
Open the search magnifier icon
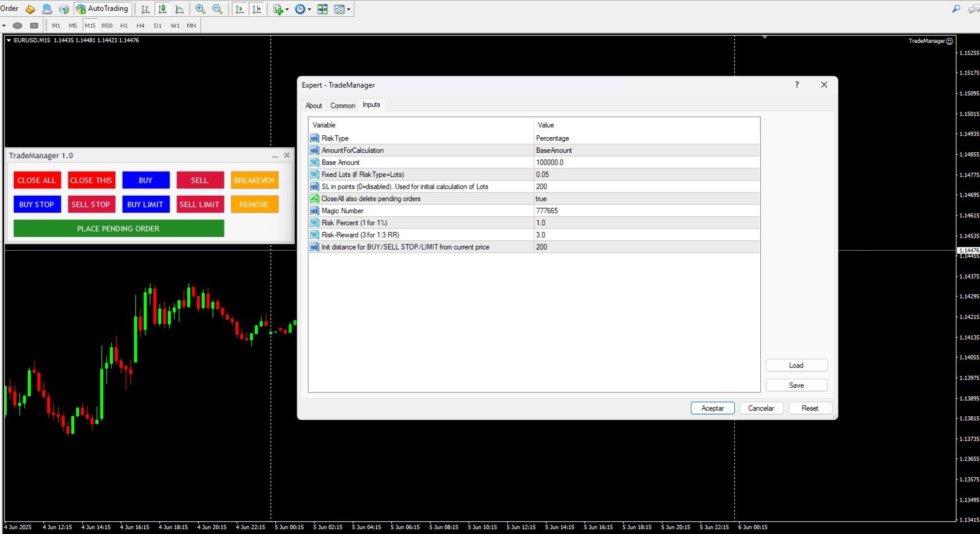click(956, 9)
